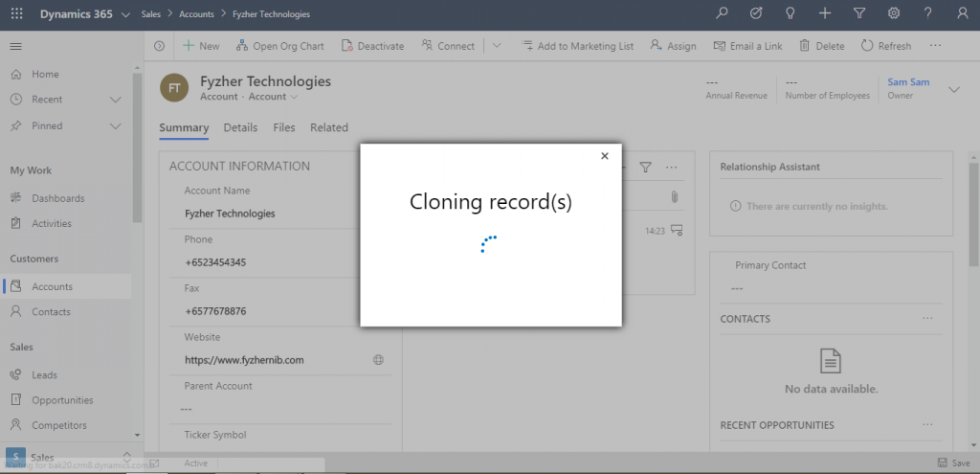
Task: Click the Phone number input field
Action: [278, 262]
